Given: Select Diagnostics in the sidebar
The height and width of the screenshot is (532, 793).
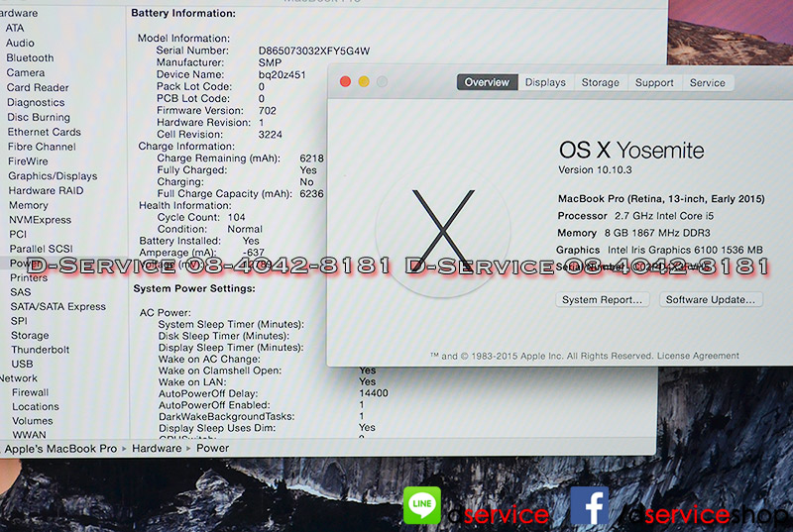Looking at the screenshot, I should 36,102.
